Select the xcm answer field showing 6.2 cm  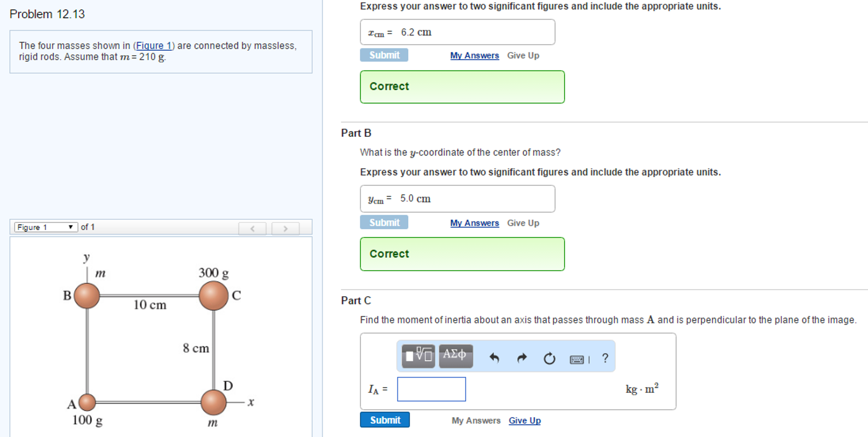pyautogui.click(x=457, y=32)
